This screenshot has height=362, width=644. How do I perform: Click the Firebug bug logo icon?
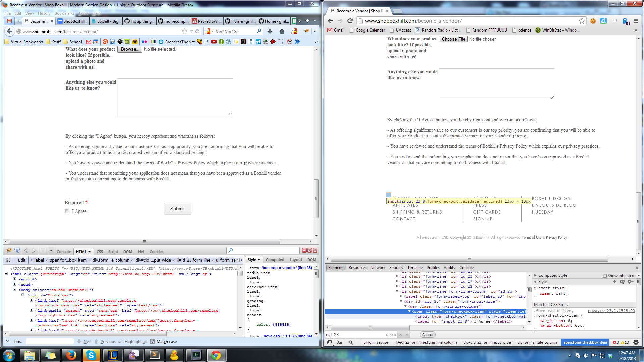pyautogui.click(x=9, y=251)
